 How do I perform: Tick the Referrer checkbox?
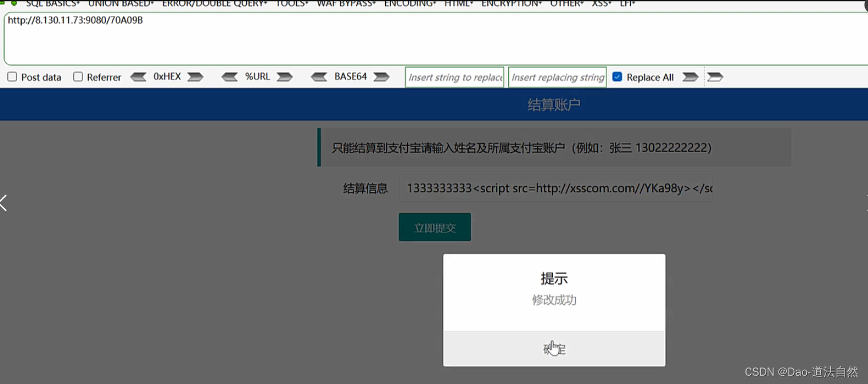(x=78, y=77)
